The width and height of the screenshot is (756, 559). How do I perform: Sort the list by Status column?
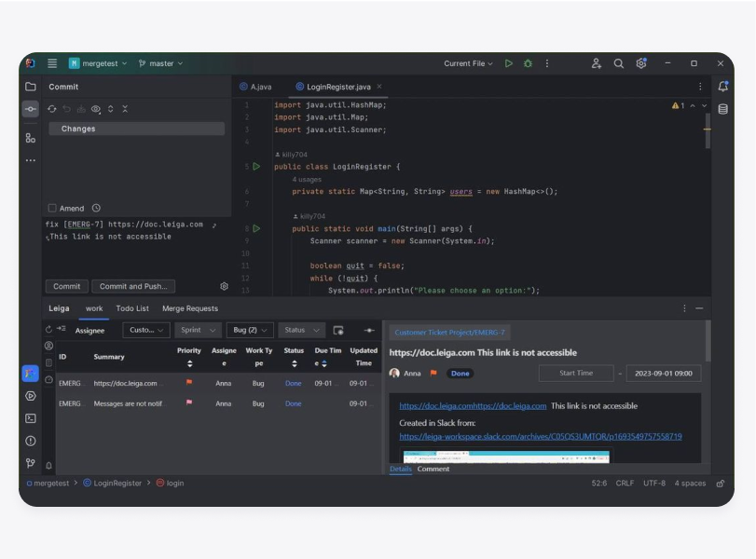(x=295, y=364)
